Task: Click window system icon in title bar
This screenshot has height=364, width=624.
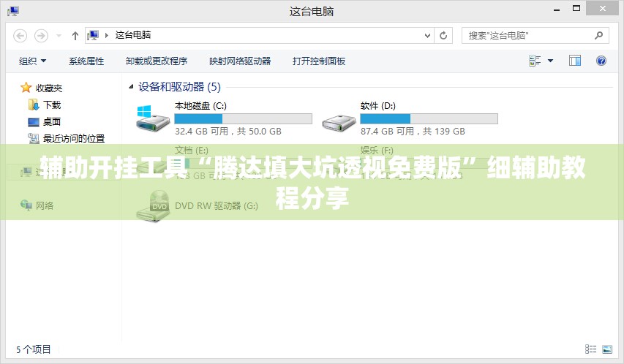Action: click(12, 11)
